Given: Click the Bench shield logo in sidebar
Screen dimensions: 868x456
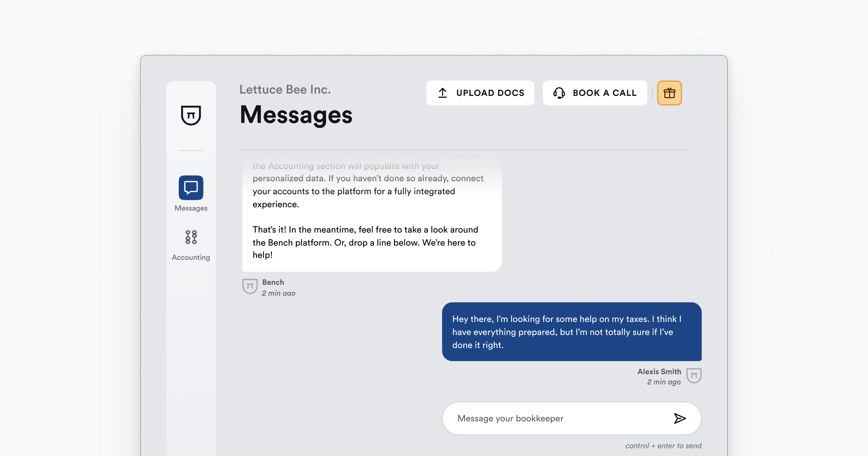Looking at the screenshot, I should point(191,115).
